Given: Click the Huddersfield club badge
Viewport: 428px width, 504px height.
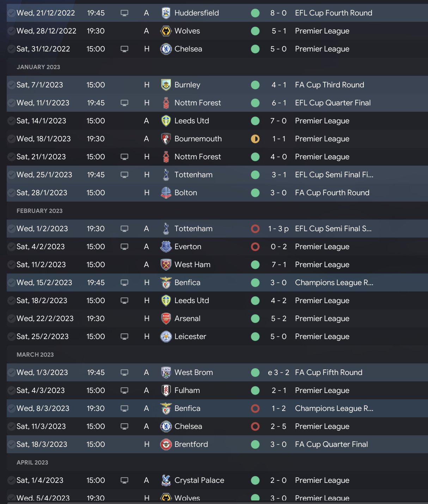Looking at the screenshot, I should [x=166, y=13].
